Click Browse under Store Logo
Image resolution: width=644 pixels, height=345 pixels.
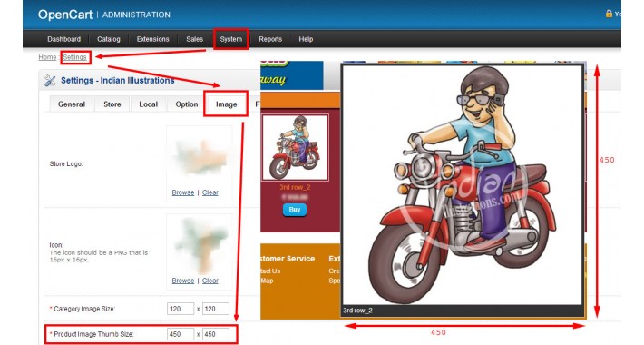(x=182, y=192)
